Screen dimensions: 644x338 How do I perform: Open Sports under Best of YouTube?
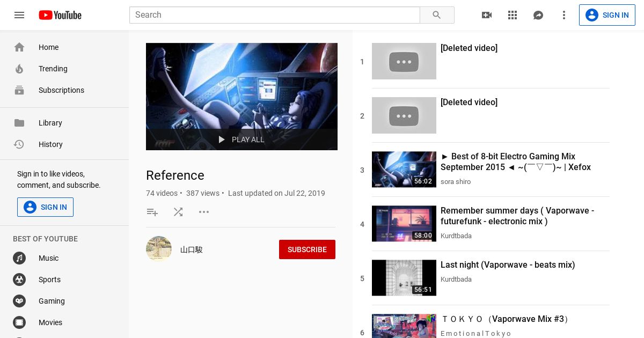coord(64,280)
